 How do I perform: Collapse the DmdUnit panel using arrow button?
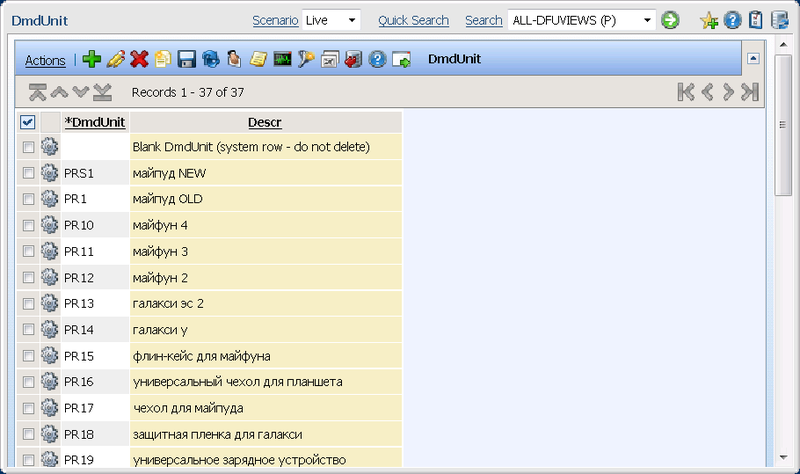pos(753,59)
